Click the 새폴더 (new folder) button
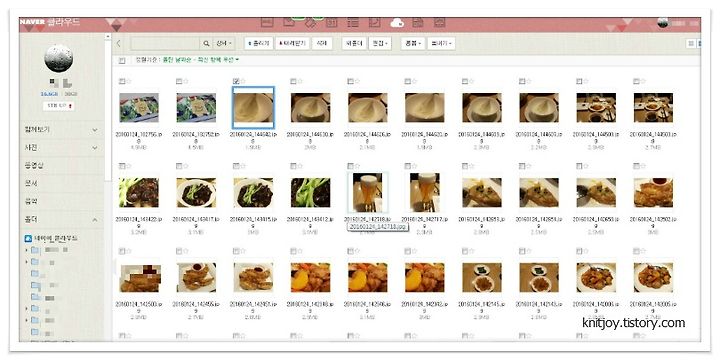720x360 pixels. pos(354,44)
